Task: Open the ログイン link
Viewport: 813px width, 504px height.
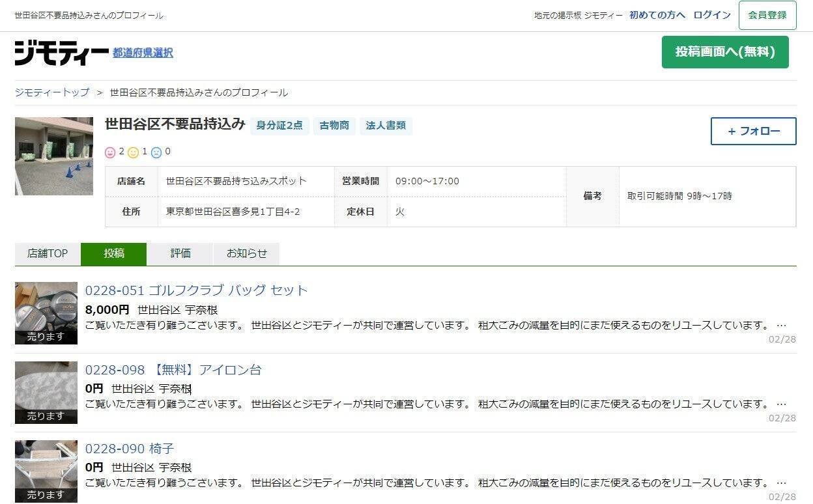Action: click(711, 15)
